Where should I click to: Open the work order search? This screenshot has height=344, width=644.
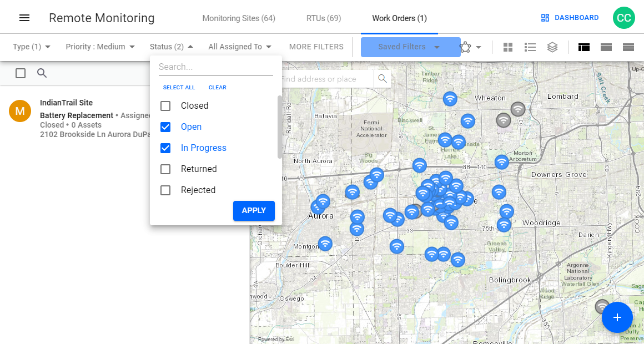(x=42, y=73)
